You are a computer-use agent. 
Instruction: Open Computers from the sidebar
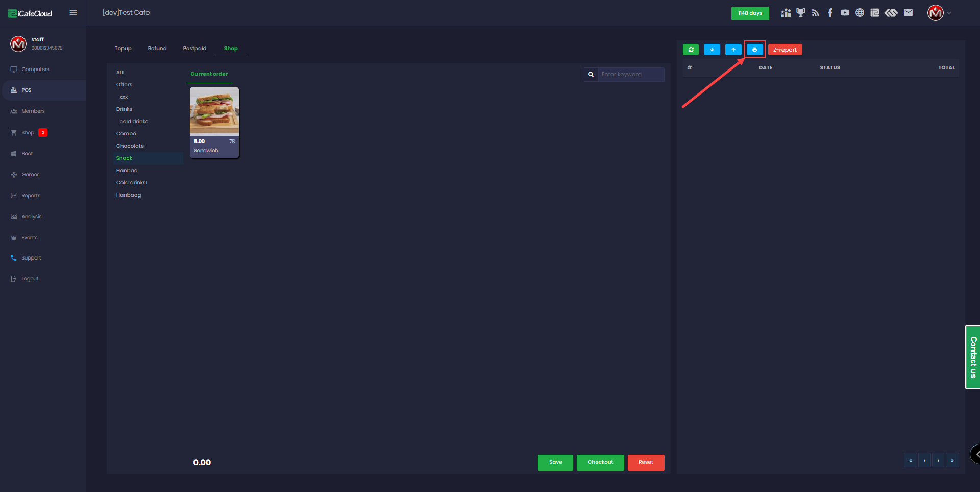click(x=43, y=69)
